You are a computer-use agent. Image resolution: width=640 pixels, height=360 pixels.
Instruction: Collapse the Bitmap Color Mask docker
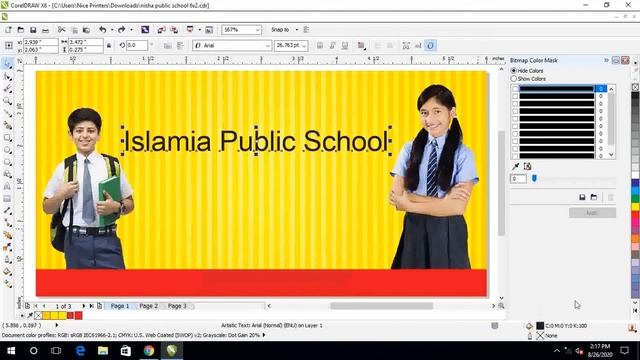(606, 60)
